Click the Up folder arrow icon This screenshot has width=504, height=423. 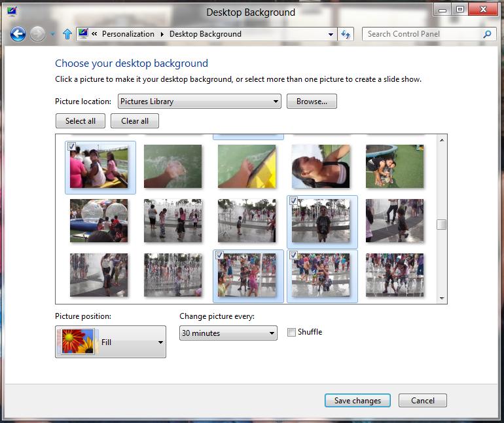point(67,34)
